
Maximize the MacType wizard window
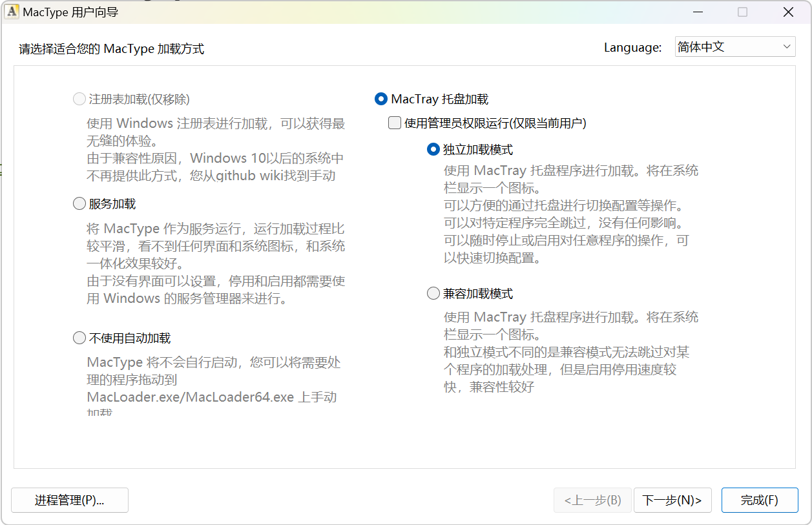click(743, 12)
